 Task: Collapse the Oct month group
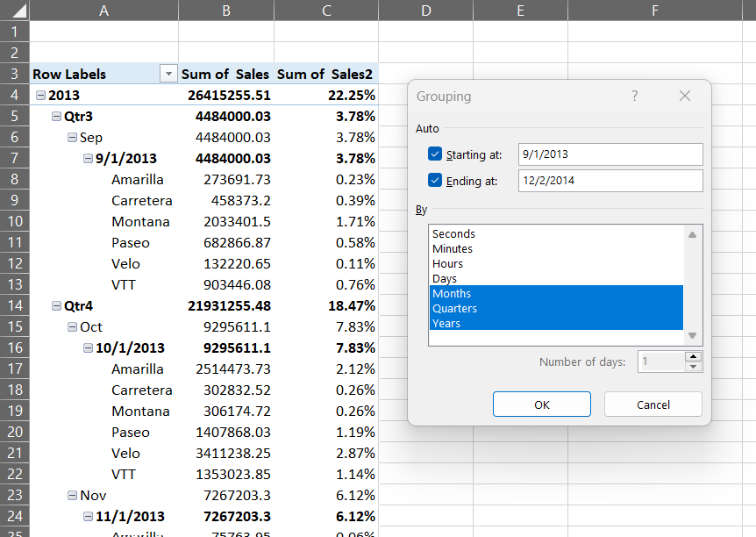(x=72, y=326)
